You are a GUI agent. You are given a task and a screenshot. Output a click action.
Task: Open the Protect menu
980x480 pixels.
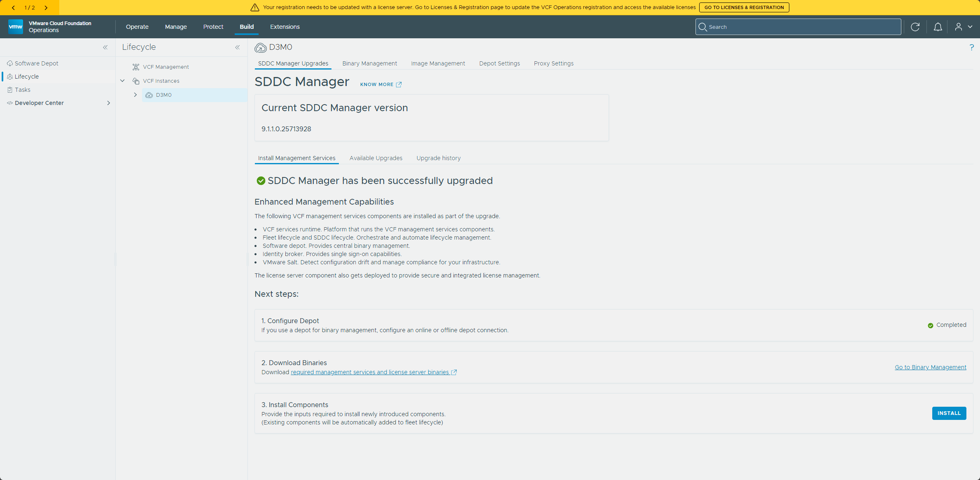[213, 27]
